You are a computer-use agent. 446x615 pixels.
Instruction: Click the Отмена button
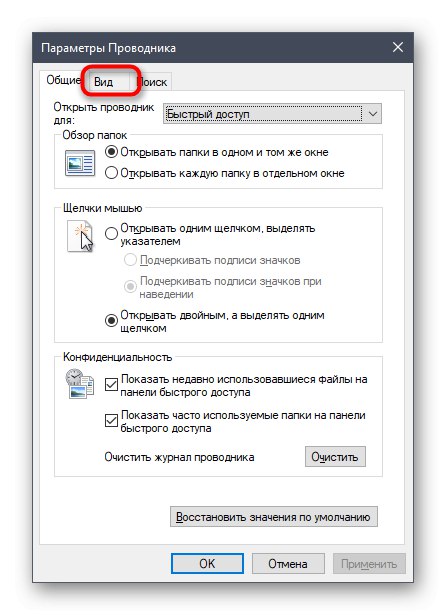(288, 564)
